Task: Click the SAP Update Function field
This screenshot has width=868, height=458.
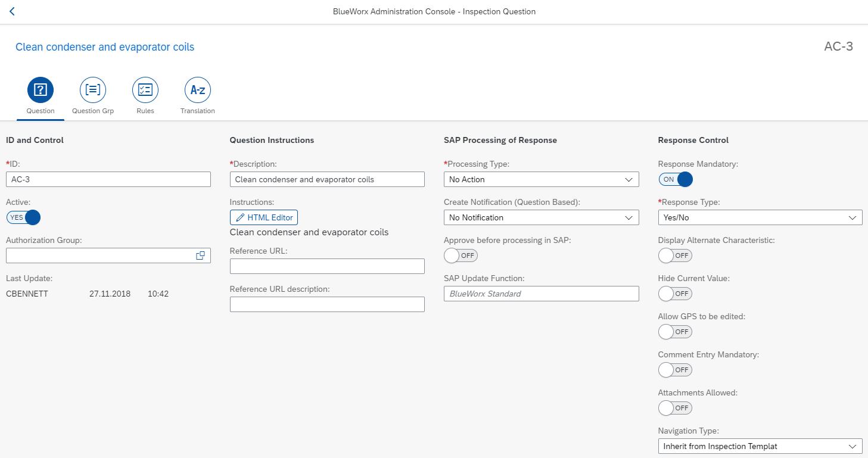Action: click(542, 294)
